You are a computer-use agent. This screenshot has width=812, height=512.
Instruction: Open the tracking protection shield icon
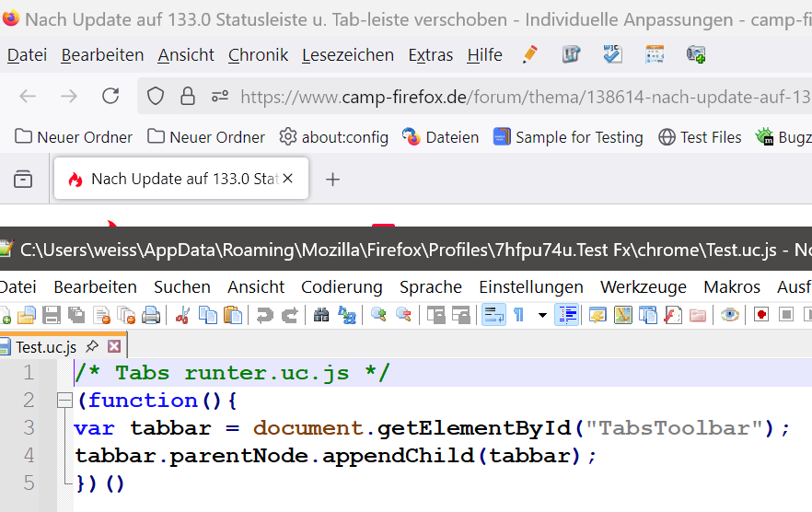point(156,97)
